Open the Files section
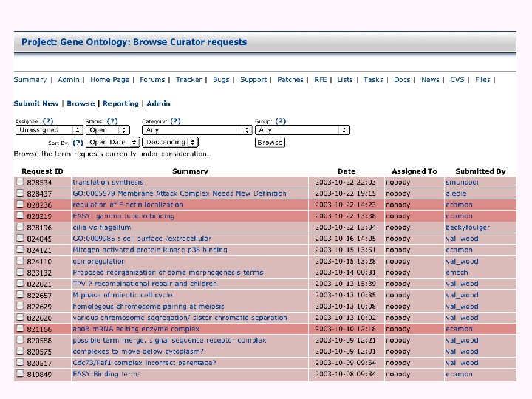Image resolution: width=532 pixels, height=399 pixels. pyautogui.click(x=482, y=79)
